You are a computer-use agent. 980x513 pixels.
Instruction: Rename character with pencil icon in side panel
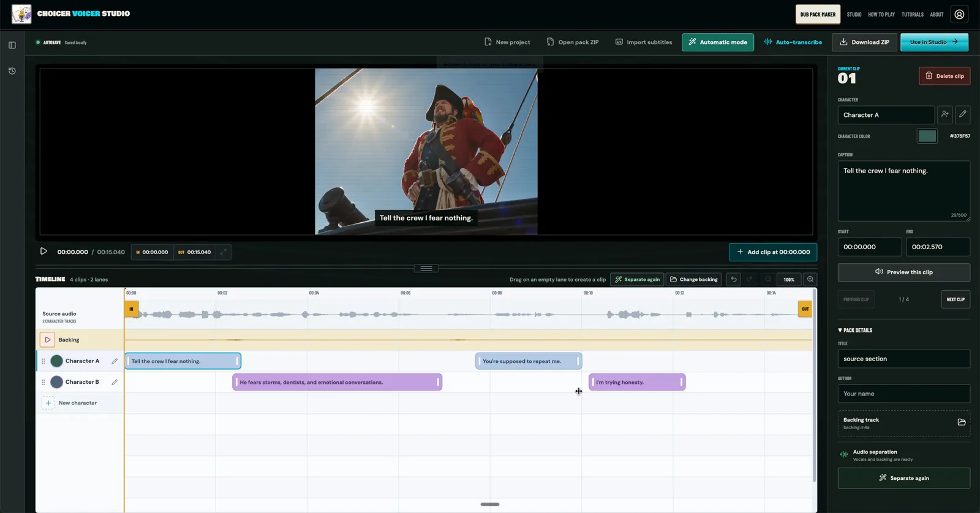coord(963,114)
